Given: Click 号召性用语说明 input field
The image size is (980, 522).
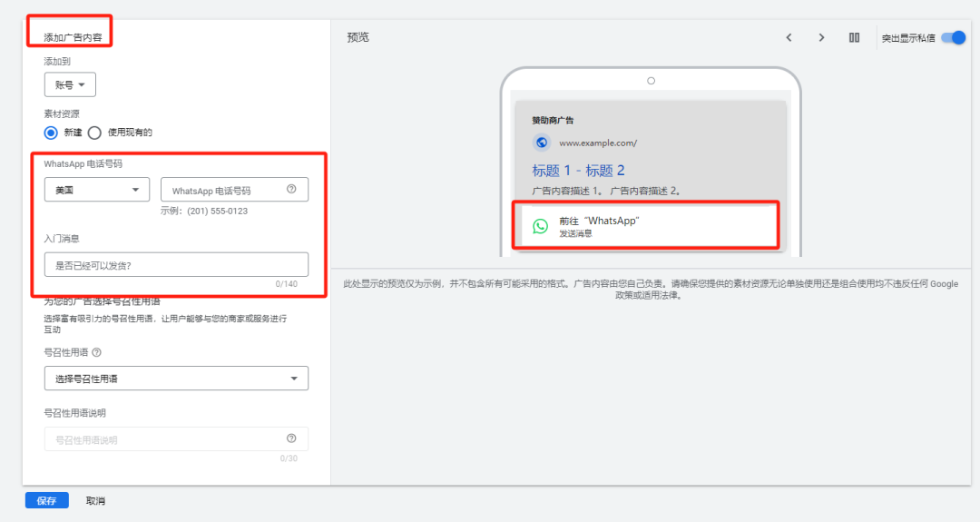Looking at the screenshot, I should (176, 438).
